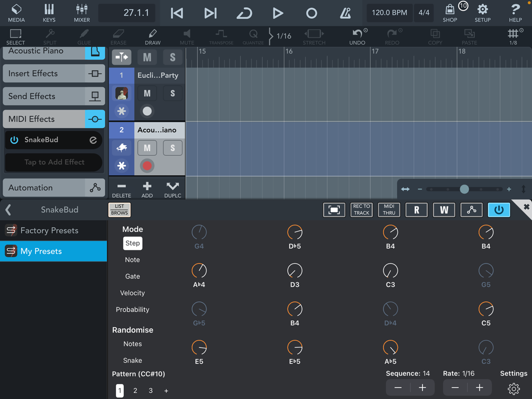
Task: Collapse the SnakeBud panel with the back chevron
Action: coord(8,210)
